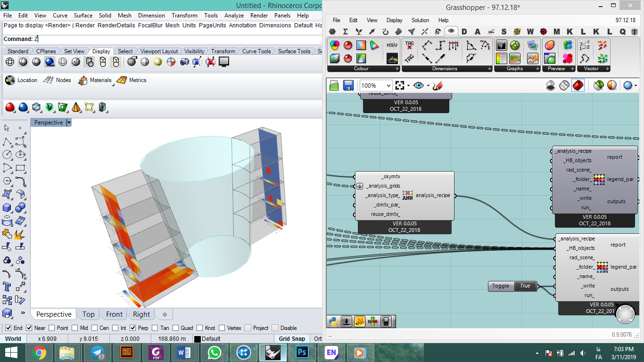Open the Solution menu in Grasshopper
This screenshot has width=644, height=362.
(420, 20)
